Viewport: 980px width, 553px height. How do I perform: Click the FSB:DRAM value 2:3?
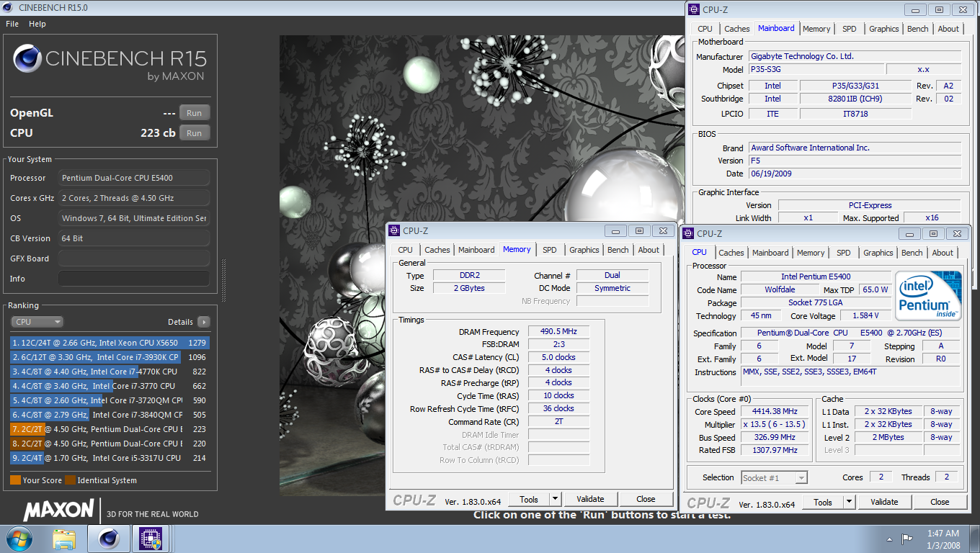pos(558,345)
